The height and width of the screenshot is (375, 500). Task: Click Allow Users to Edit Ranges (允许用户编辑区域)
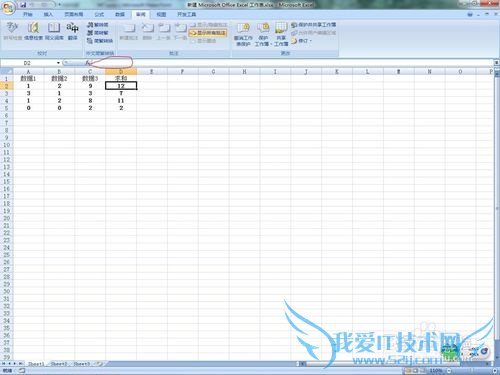313,33
